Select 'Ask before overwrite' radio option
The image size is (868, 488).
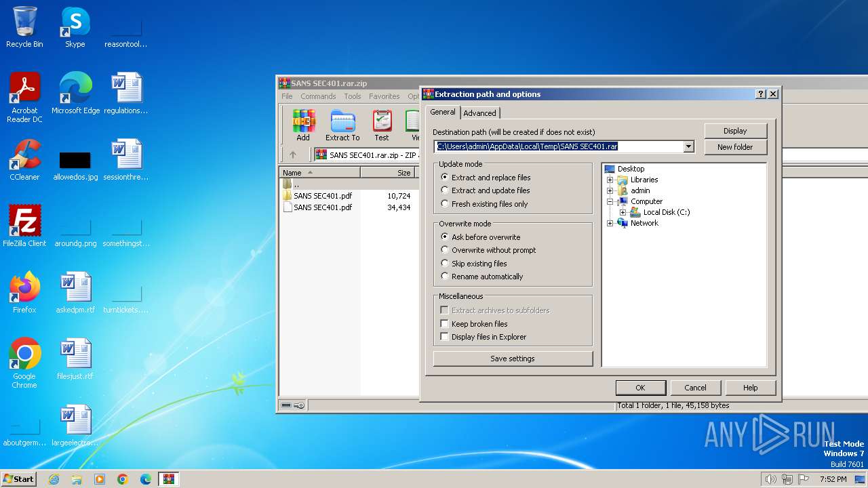coord(481,237)
